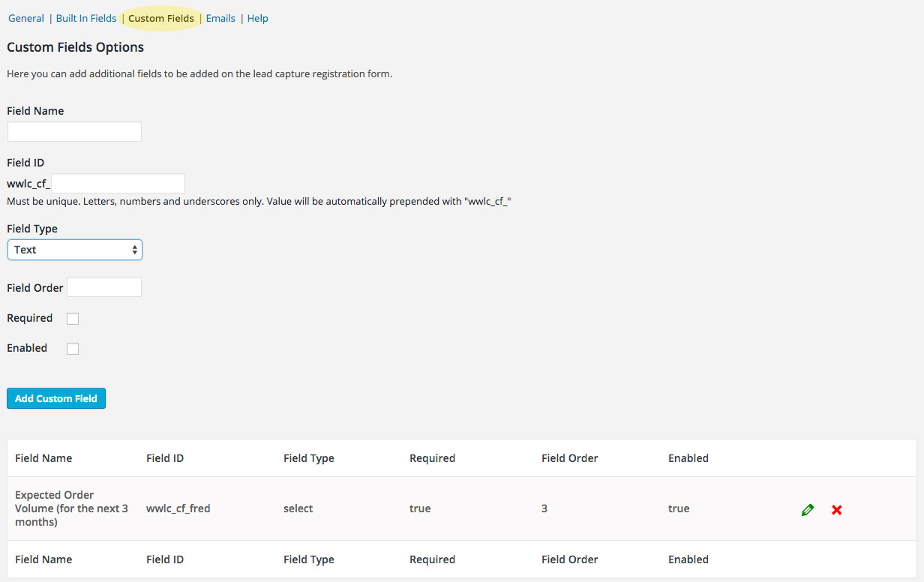Click into the Field Name text box

pyautogui.click(x=74, y=132)
